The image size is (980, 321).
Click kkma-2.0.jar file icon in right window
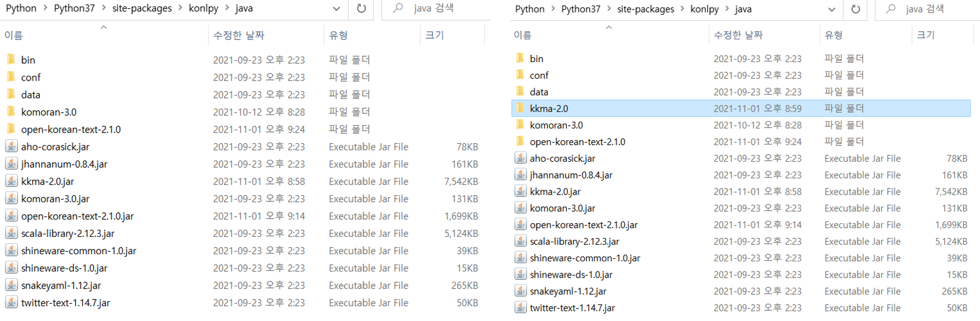click(520, 192)
